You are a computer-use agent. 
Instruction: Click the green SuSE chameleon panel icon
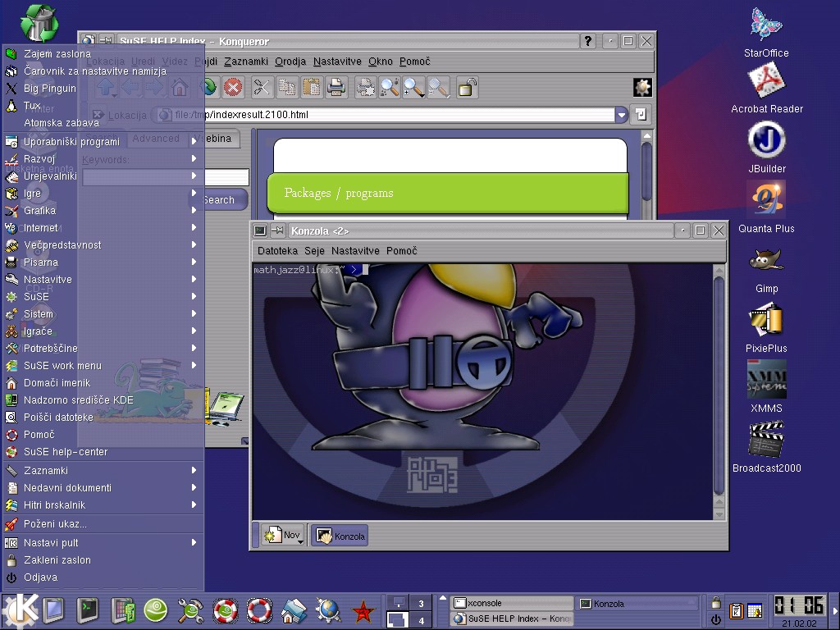tap(155, 610)
